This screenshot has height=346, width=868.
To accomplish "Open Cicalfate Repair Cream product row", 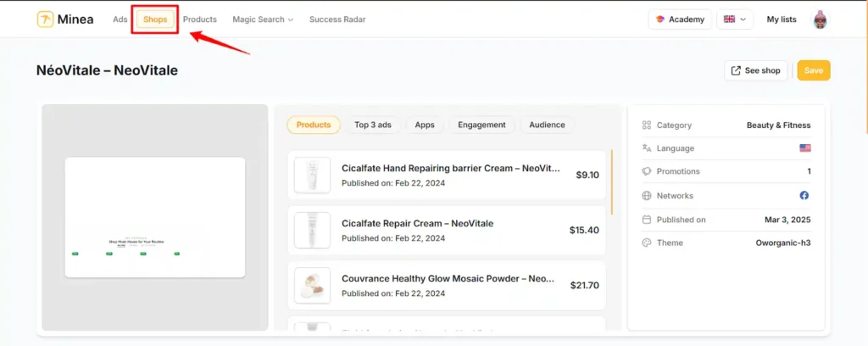I will click(x=447, y=231).
